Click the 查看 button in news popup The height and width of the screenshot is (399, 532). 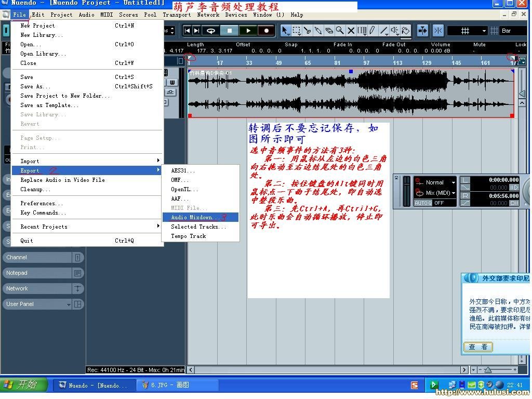(478, 347)
